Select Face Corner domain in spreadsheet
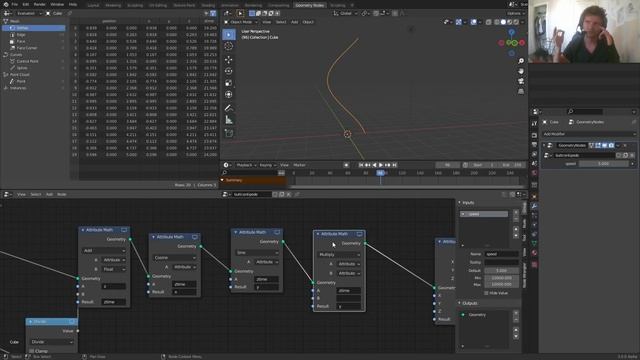 pos(34,48)
